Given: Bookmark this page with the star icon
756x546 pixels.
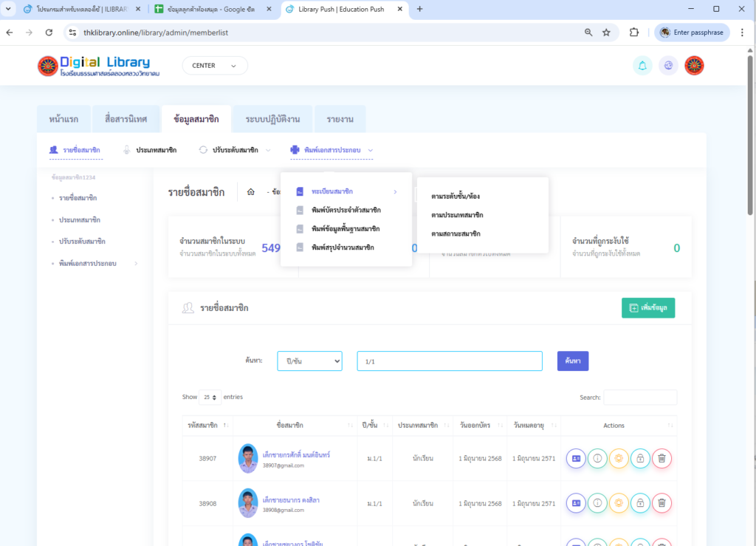Looking at the screenshot, I should (x=606, y=33).
